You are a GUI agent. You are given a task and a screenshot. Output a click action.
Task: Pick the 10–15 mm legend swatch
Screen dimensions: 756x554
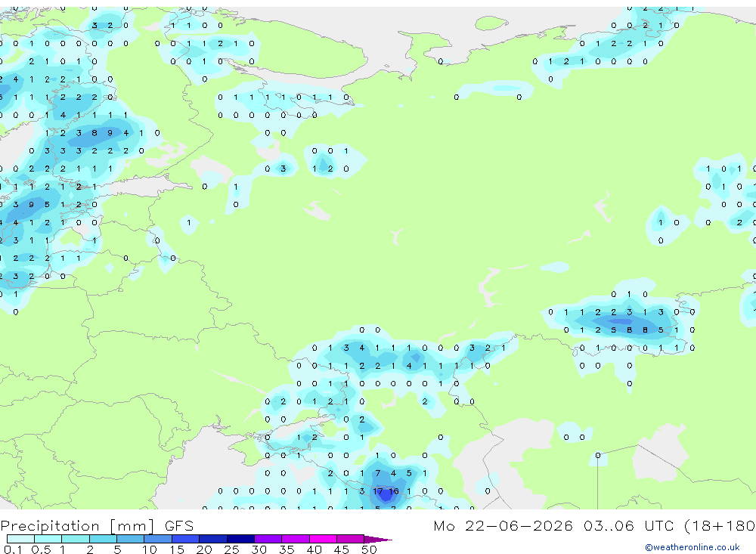158,539
